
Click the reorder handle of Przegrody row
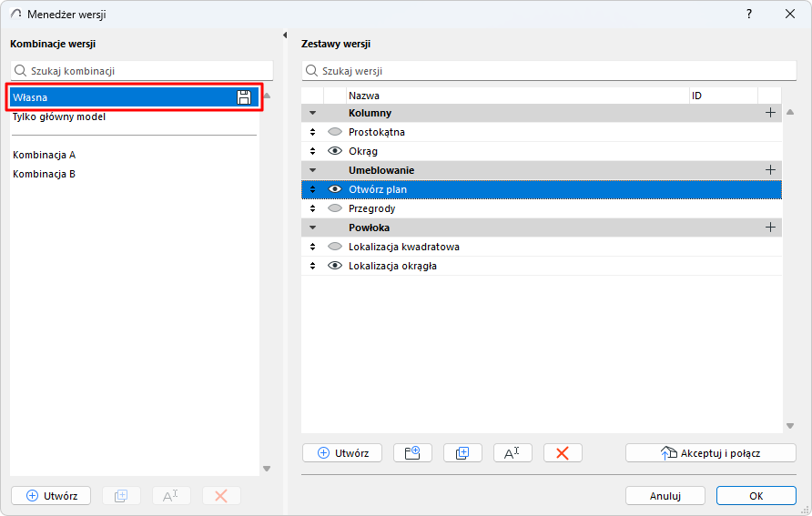coord(313,208)
